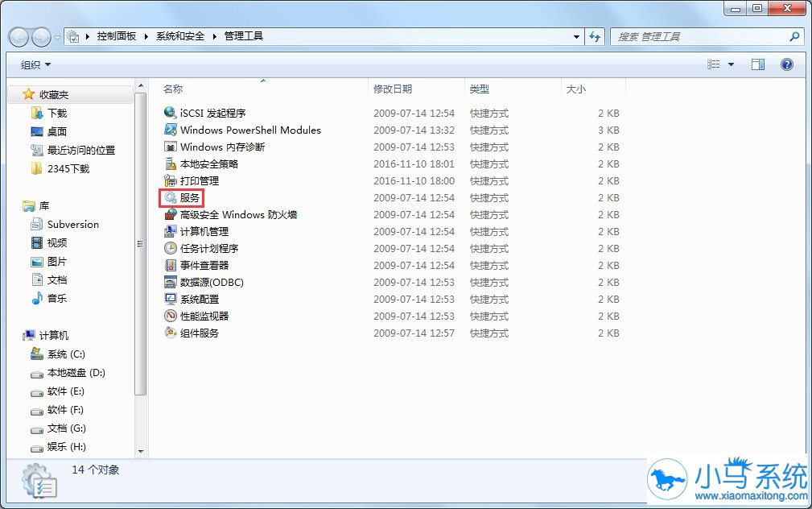Click the 3 KB size cell
This screenshot has width=812, height=509.
608,130
